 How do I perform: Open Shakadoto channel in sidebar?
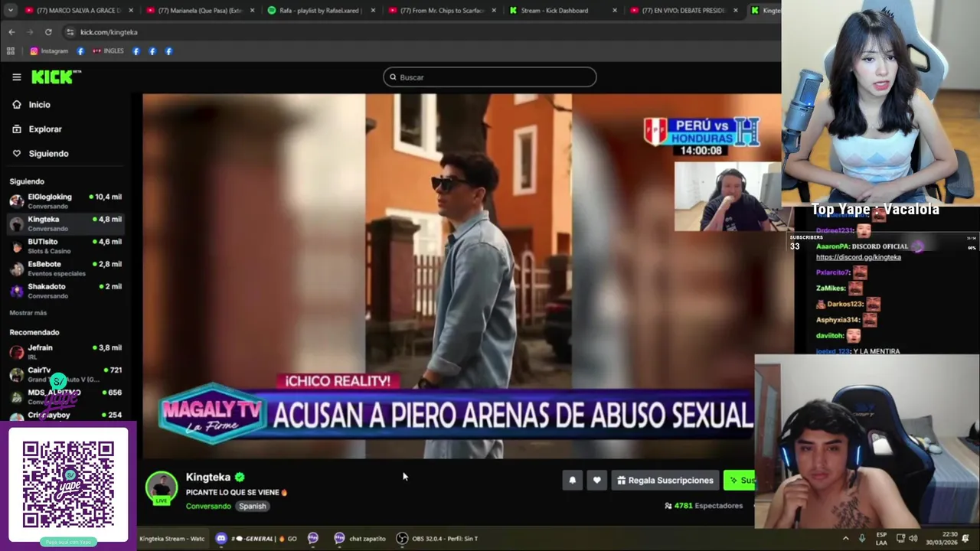pos(67,291)
